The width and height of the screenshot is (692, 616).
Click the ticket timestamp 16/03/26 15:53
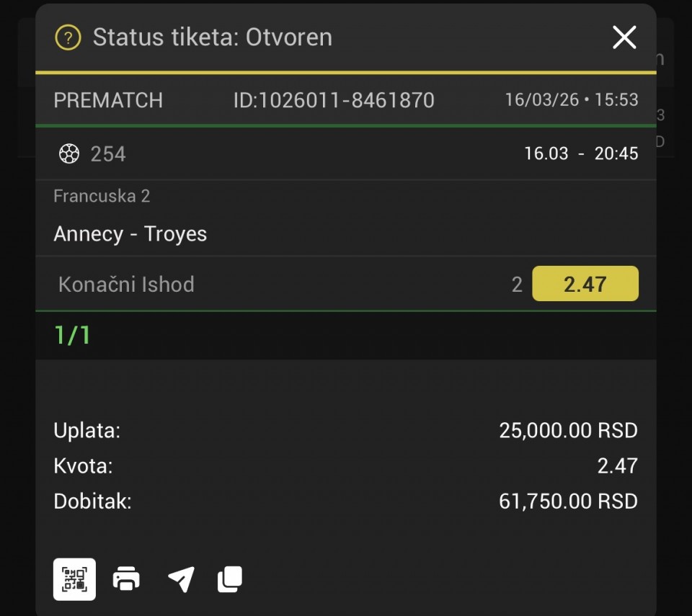[572, 99]
